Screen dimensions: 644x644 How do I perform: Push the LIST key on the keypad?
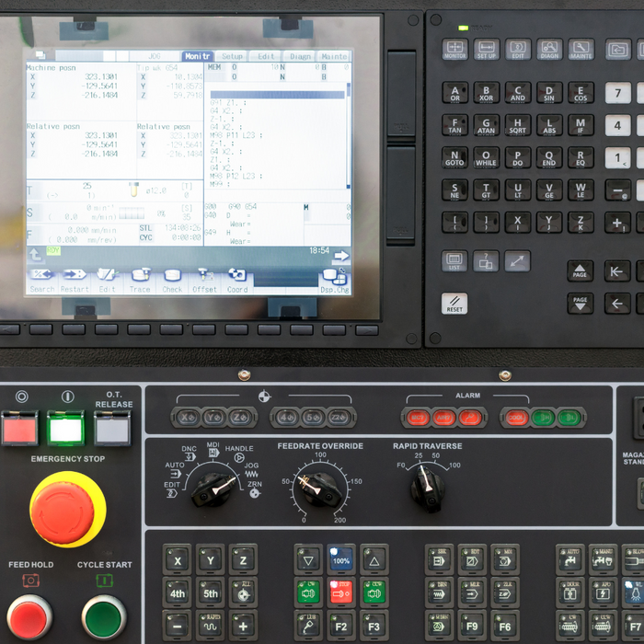click(454, 261)
